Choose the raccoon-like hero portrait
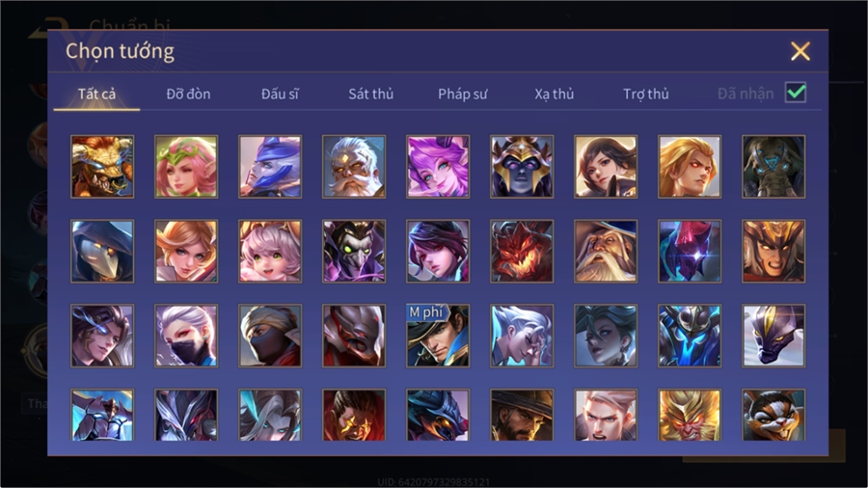 click(773, 415)
